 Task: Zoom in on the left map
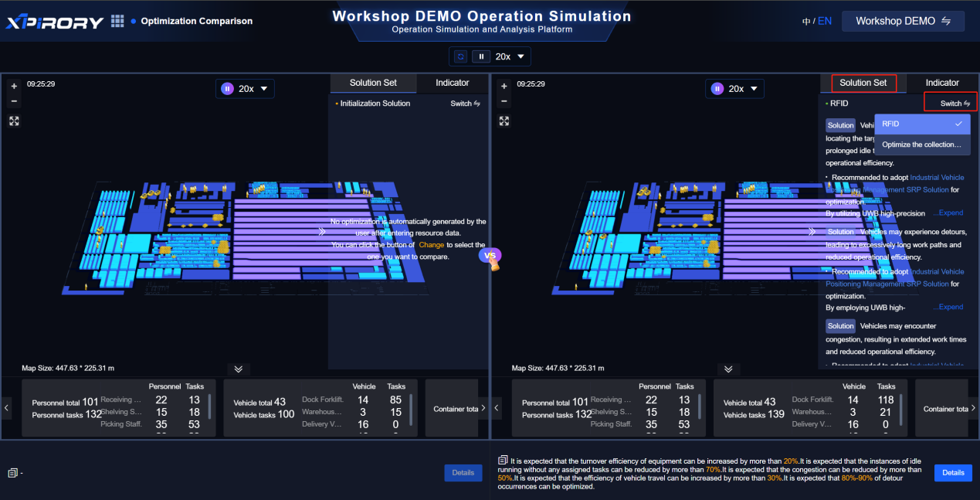pyautogui.click(x=14, y=87)
